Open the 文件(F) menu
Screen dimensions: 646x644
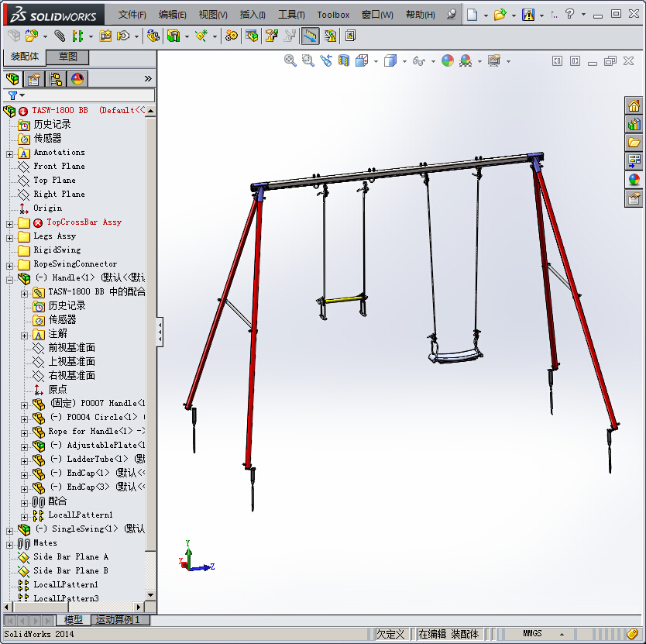[132, 15]
